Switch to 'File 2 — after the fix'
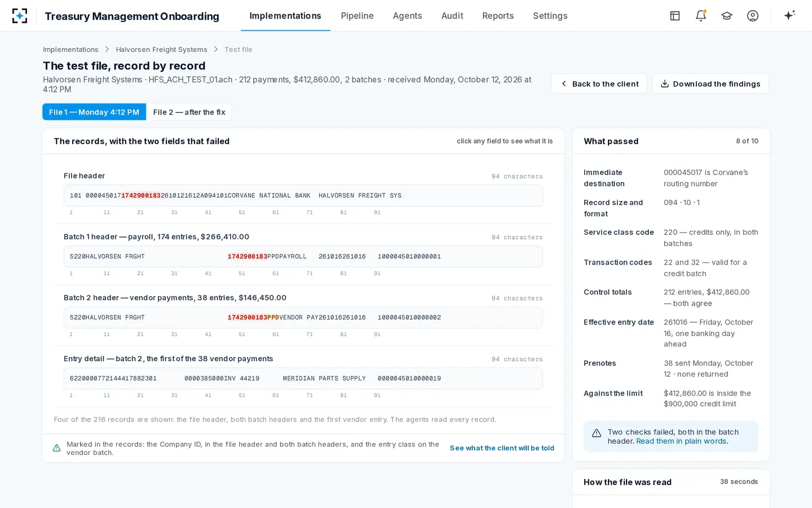This screenshot has height=508, width=812. (x=189, y=112)
